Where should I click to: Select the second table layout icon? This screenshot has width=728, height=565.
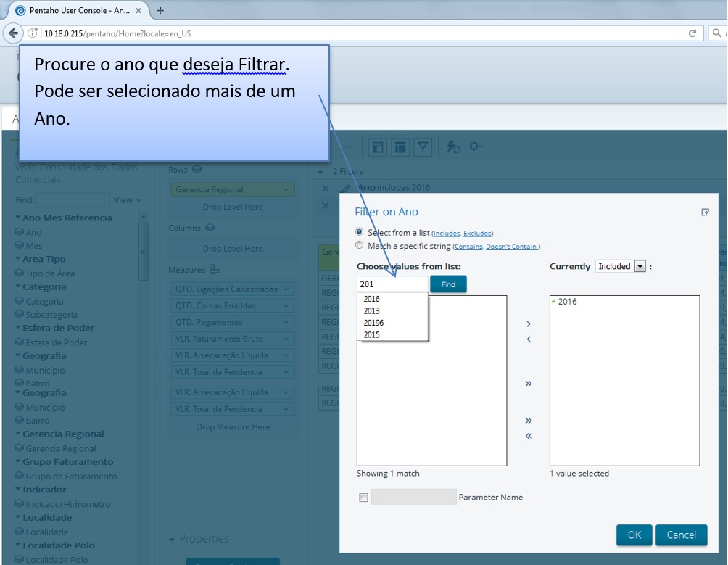[x=400, y=147]
